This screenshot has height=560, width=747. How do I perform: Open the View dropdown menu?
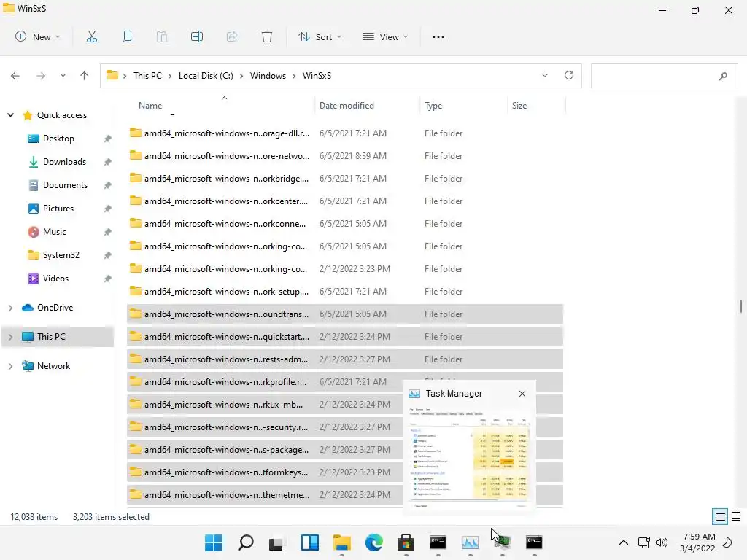tap(385, 36)
